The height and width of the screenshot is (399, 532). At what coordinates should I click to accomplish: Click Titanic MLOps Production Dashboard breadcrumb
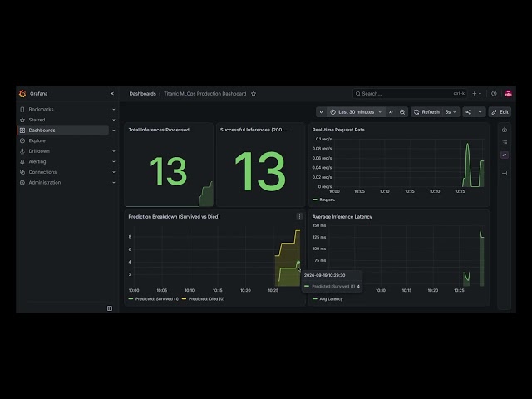click(205, 94)
